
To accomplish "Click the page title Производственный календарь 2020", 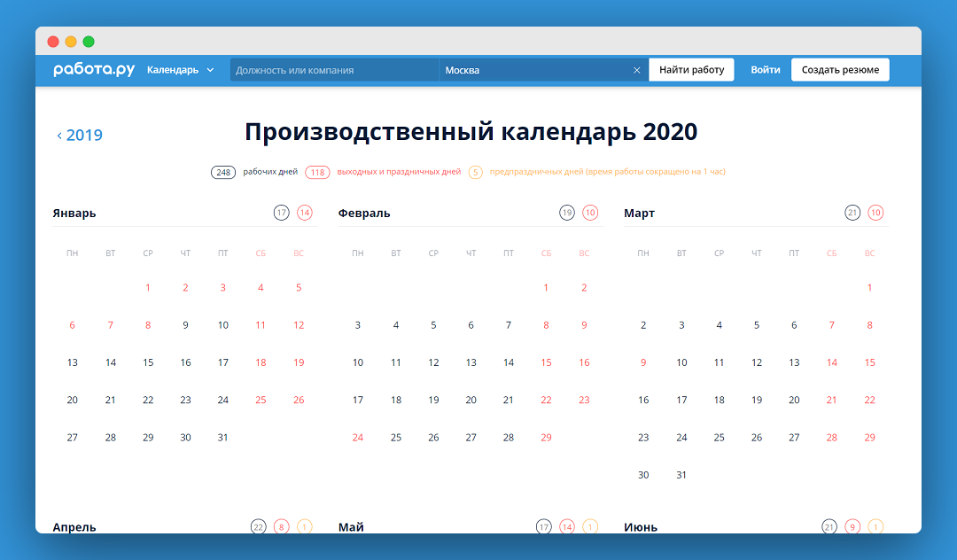I will 471,132.
